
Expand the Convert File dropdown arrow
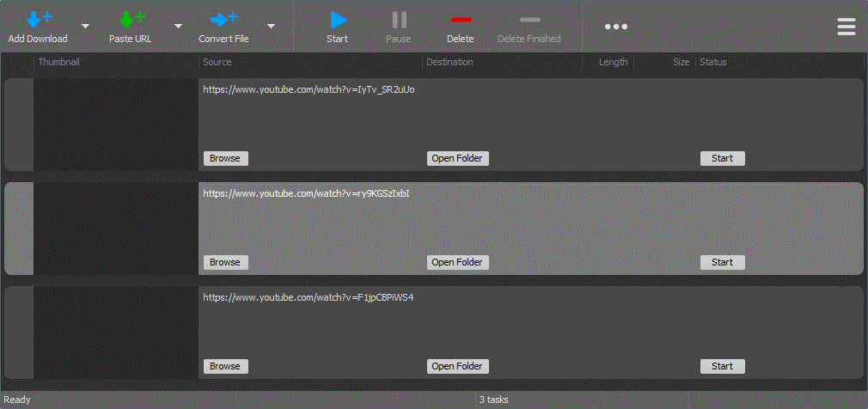click(272, 26)
